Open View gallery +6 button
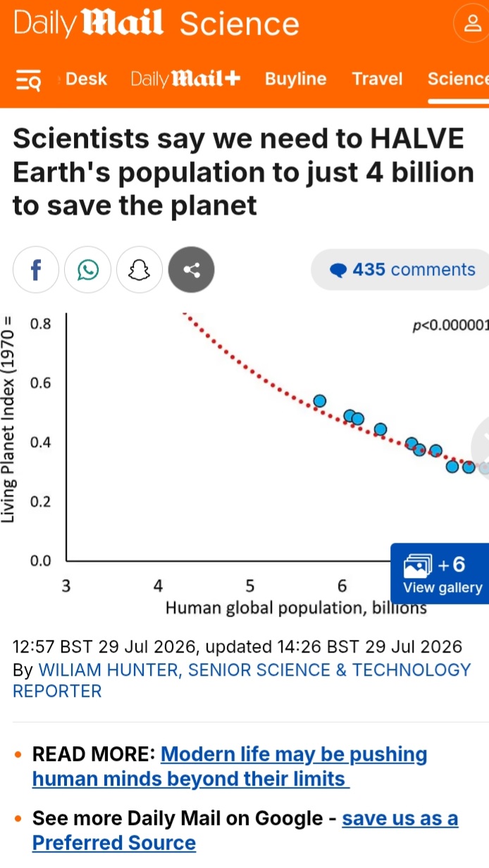This screenshot has width=489, height=868. pyautogui.click(x=440, y=573)
